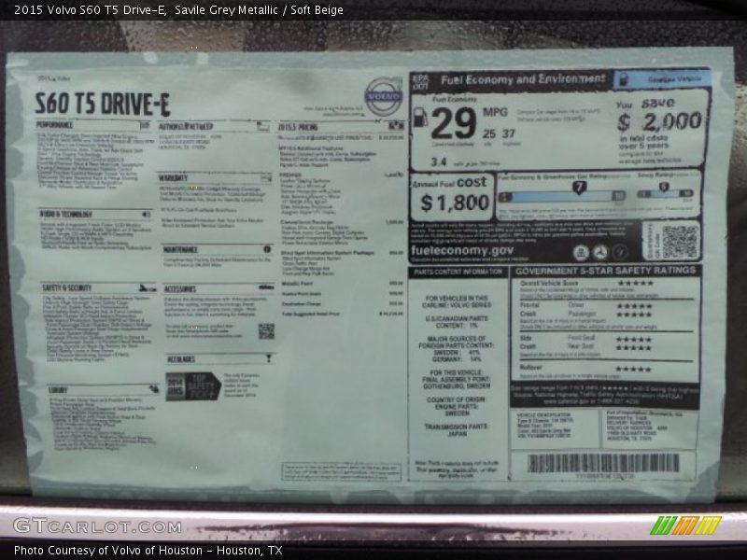Click the icon in the Performance header
The height and width of the screenshot is (560, 747).
(x=145, y=125)
